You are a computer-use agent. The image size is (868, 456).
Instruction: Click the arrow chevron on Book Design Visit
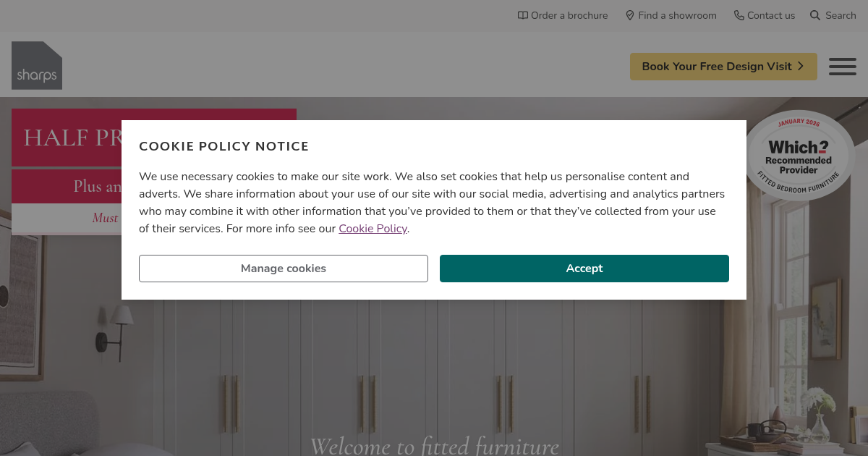coord(801,66)
